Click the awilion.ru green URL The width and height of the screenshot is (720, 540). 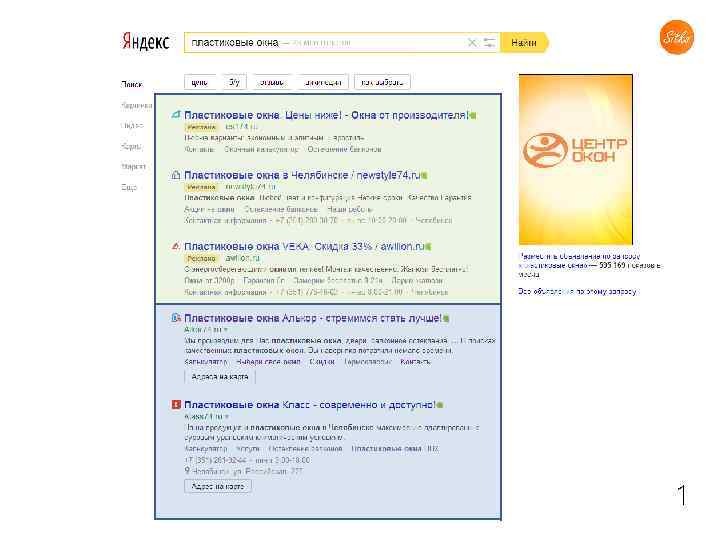(242, 258)
